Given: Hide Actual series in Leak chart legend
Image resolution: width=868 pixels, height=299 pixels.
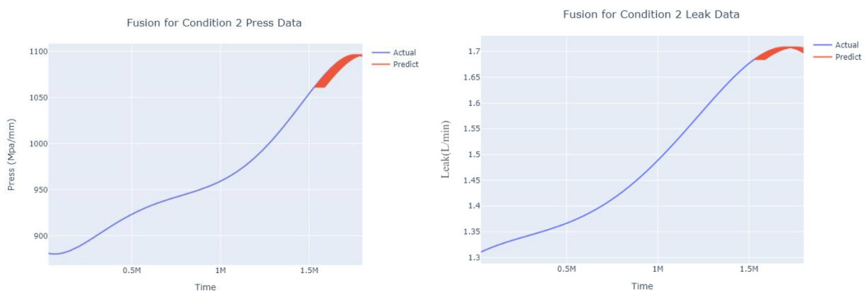Looking at the screenshot, I should (x=846, y=45).
